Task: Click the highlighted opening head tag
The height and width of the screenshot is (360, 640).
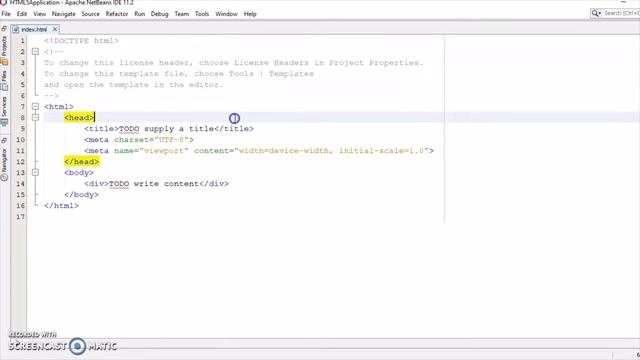Action: [x=79, y=118]
